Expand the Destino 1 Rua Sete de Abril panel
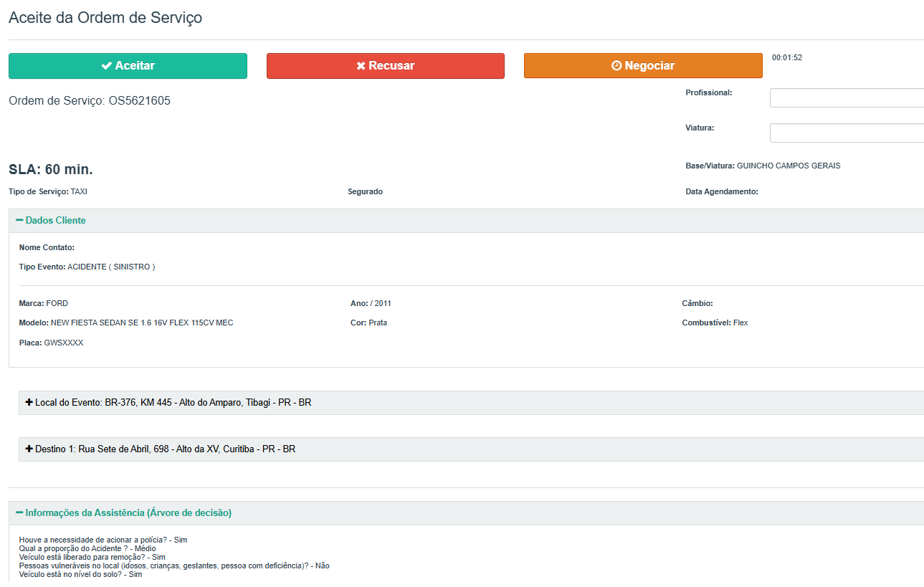Screen dimensions: 924x587 (x=166, y=449)
